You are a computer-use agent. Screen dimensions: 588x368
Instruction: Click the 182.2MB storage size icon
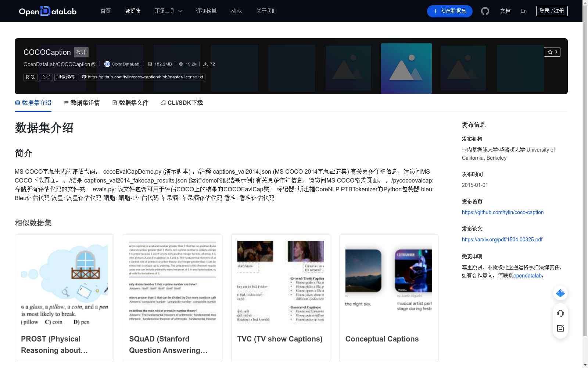tap(150, 64)
